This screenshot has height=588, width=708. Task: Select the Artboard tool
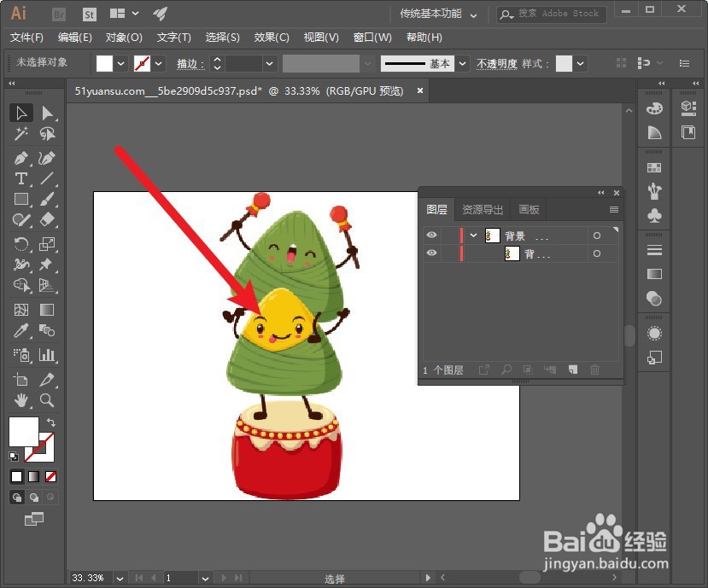click(x=20, y=380)
